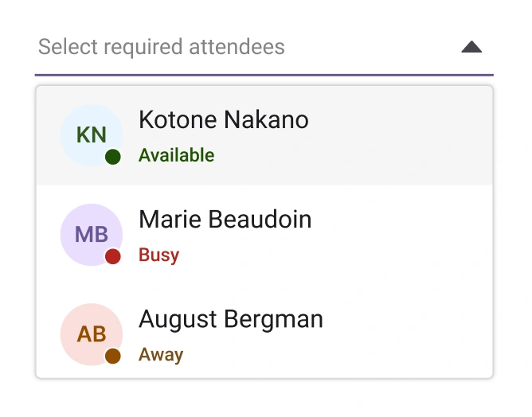532x417 pixels.
Task: Click the Available status label
Action: pyautogui.click(x=176, y=155)
